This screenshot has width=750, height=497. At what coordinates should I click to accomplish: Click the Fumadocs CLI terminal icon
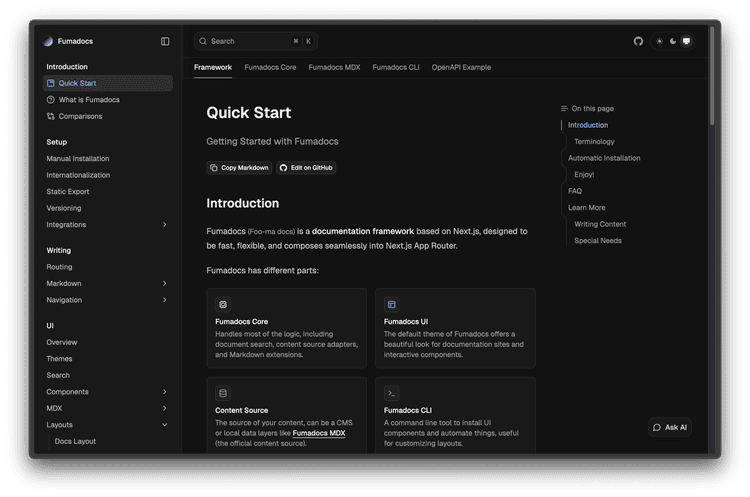click(392, 393)
